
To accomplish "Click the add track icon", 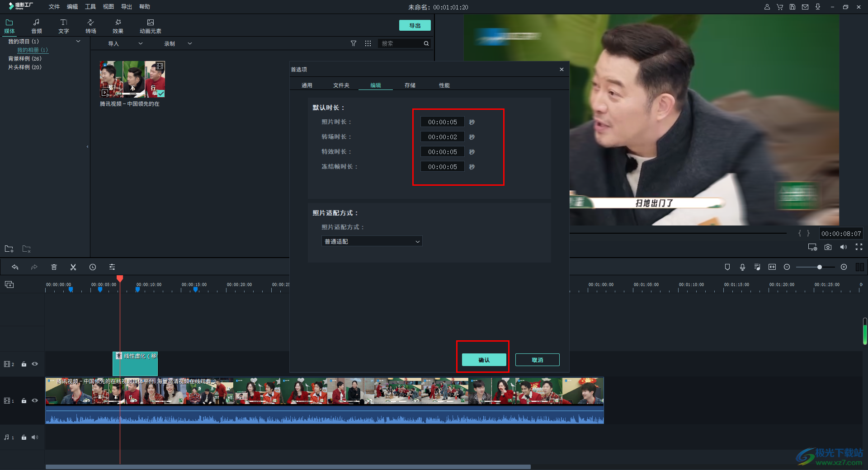I will coord(9,284).
